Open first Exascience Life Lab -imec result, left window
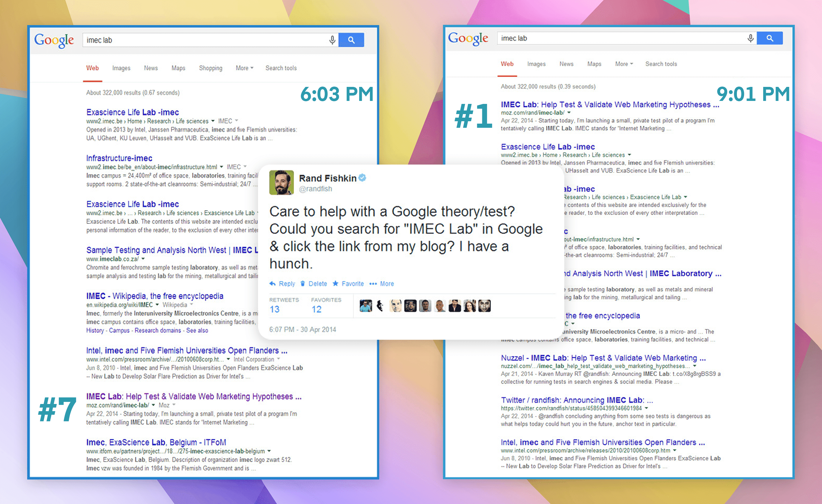 133,112
